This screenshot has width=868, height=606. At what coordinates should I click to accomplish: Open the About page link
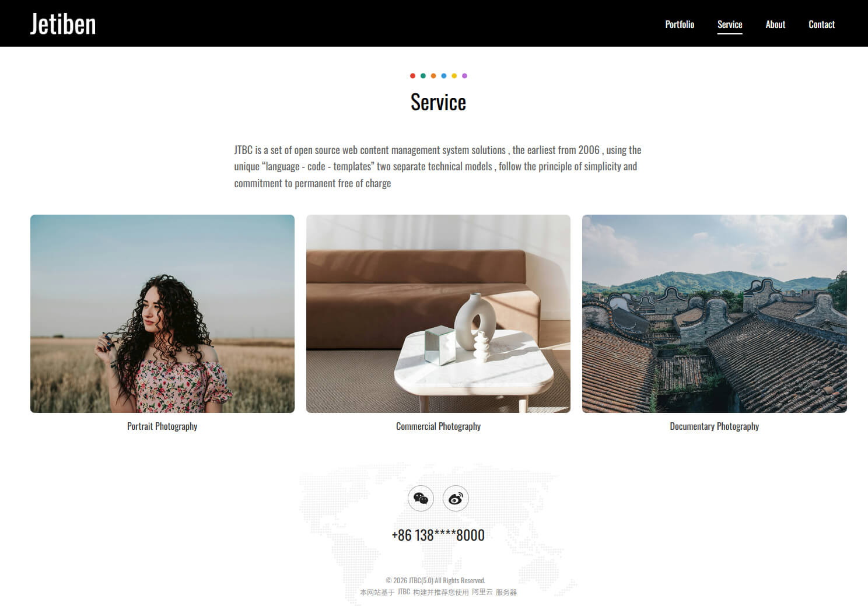[x=775, y=24]
